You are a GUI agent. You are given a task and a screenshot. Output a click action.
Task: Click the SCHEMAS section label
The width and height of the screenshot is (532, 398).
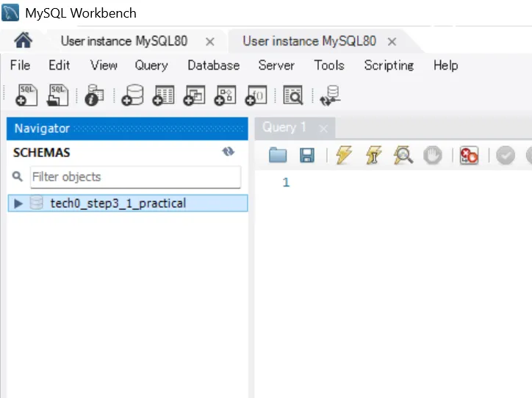pos(41,153)
